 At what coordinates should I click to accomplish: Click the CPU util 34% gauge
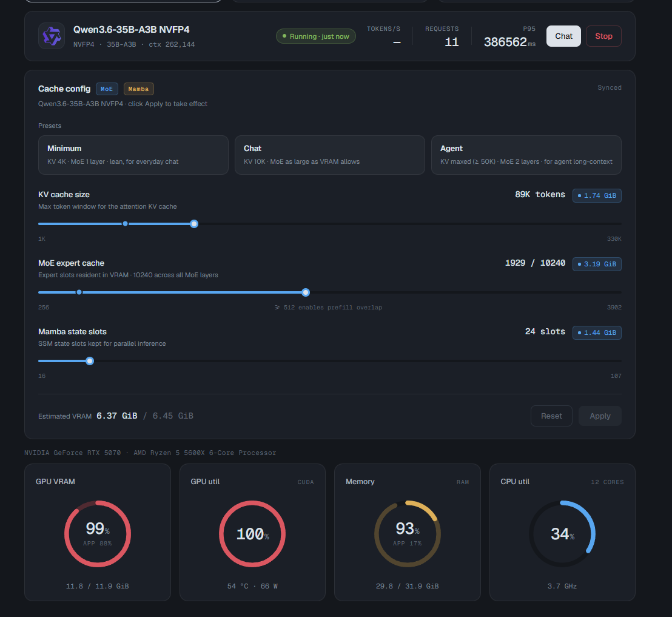(x=562, y=534)
